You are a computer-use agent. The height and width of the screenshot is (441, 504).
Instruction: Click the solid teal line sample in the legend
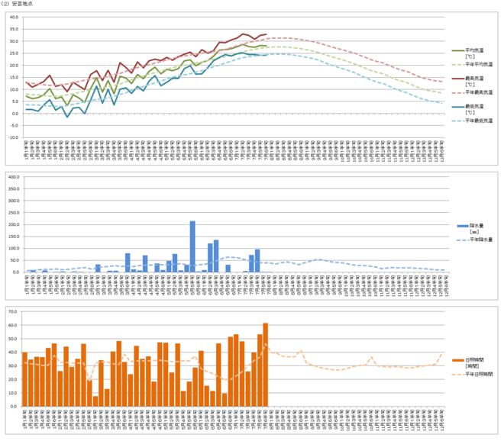point(458,107)
